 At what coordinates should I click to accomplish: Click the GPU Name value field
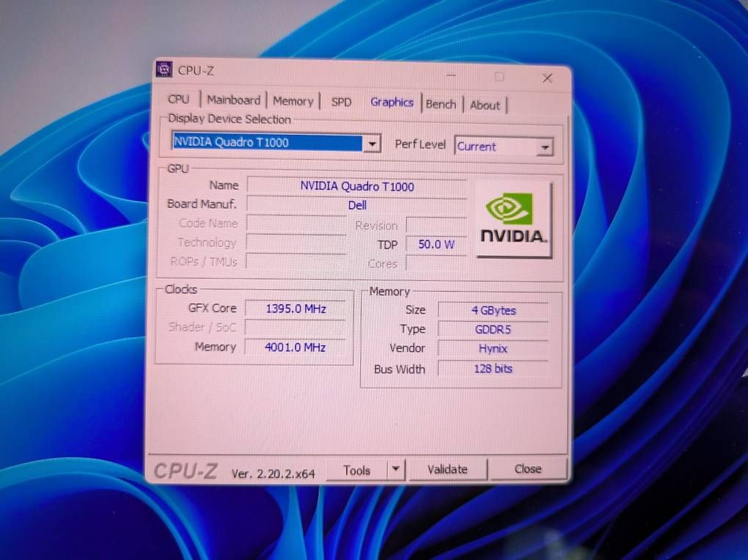357,186
